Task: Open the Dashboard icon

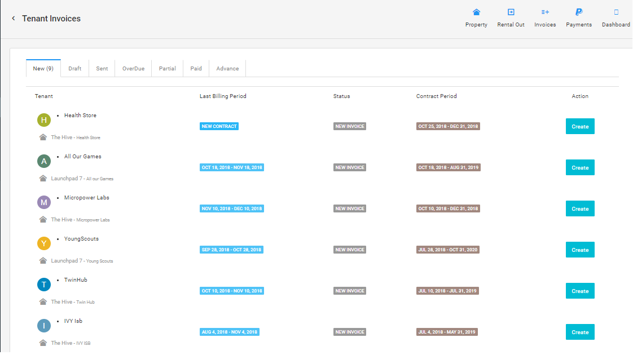Action: pos(616,12)
